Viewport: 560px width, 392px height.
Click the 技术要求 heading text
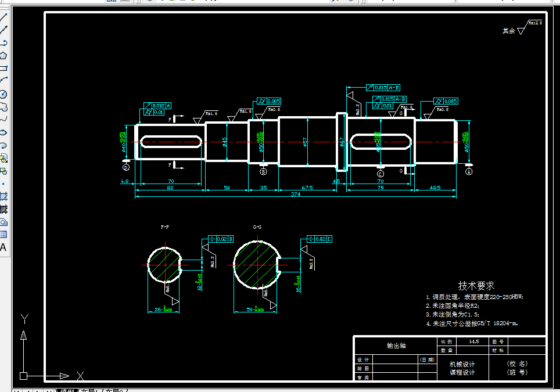[x=476, y=286]
